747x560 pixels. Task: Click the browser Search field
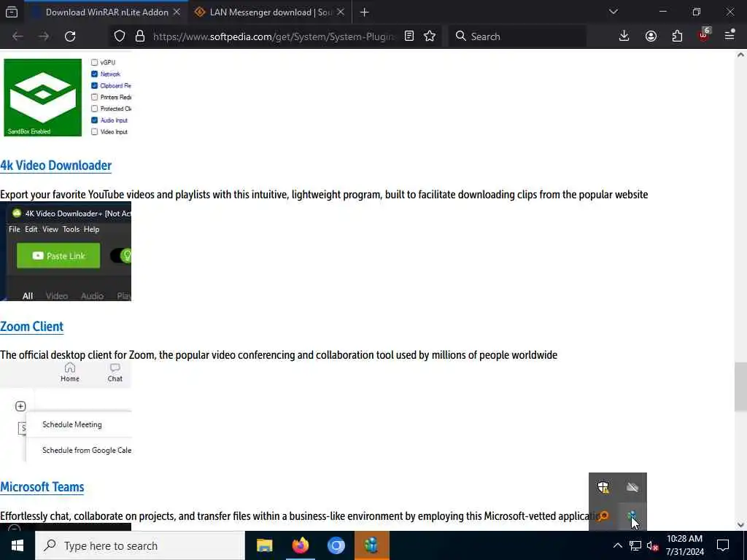[x=517, y=36]
